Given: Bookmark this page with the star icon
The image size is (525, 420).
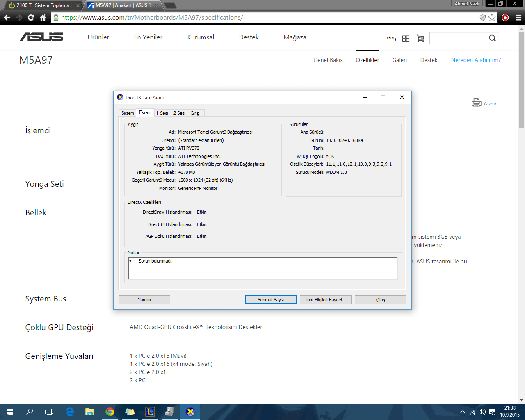Looking at the screenshot, I should tap(492, 18).
